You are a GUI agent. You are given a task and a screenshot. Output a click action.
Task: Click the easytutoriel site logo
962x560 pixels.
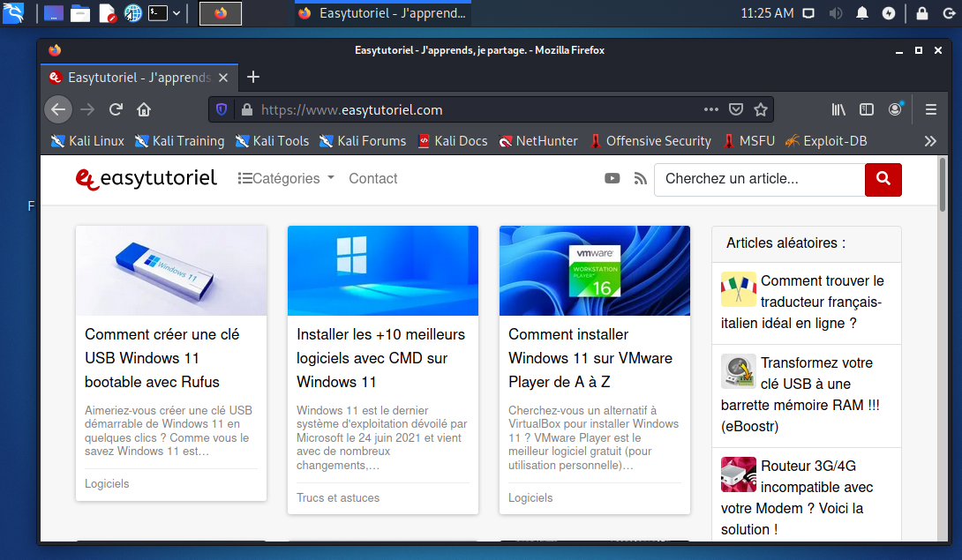coord(146,178)
